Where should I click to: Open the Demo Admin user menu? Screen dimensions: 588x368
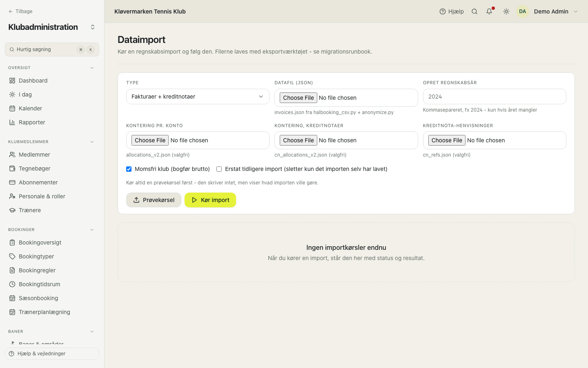point(547,11)
